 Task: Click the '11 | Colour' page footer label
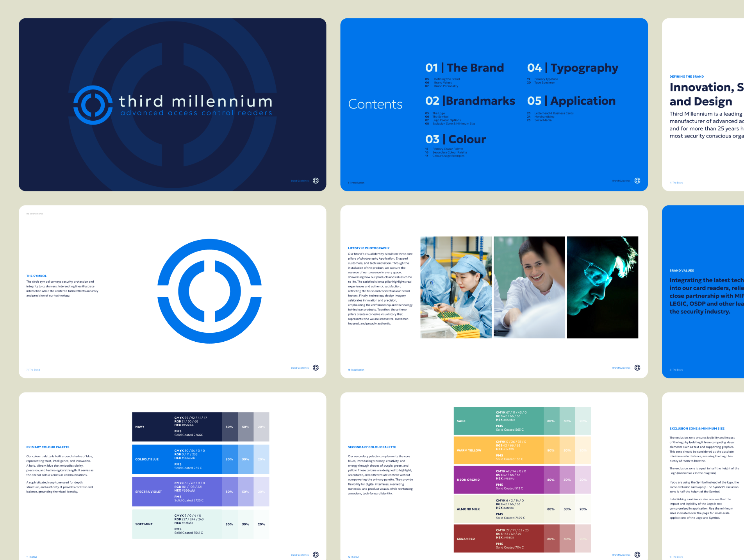(32, 557)
